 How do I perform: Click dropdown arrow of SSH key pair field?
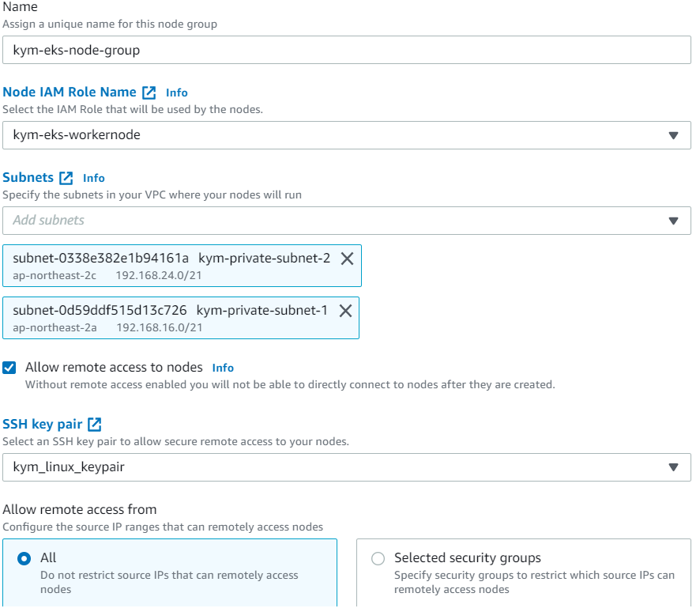pos(673,467)
